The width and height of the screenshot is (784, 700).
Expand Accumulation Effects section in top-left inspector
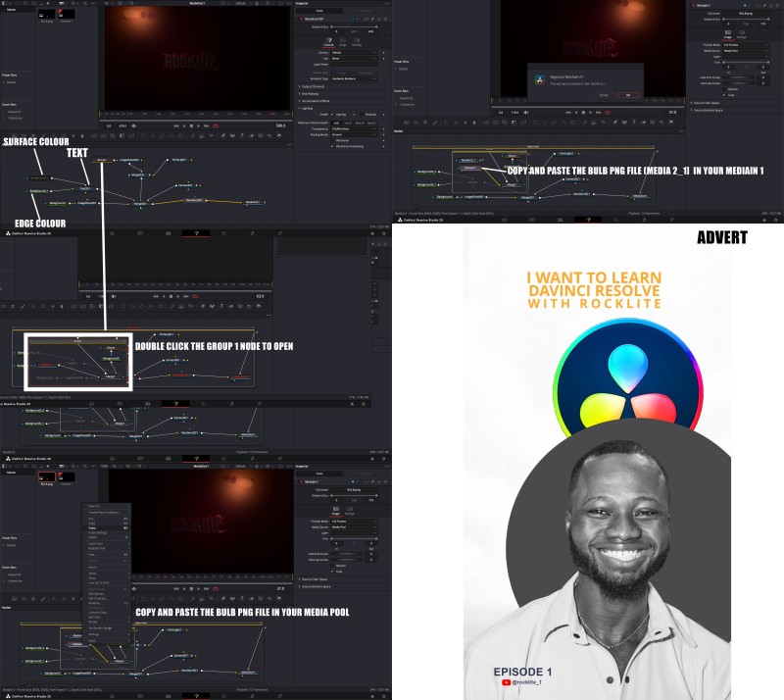[x=315, y=101]
